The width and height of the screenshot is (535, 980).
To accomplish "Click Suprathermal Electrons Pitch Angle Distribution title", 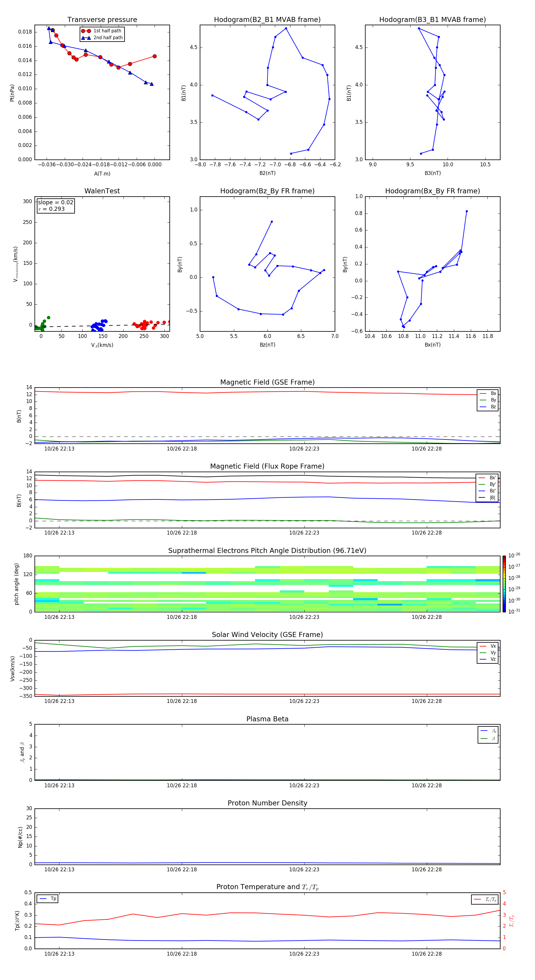I will (x=267, y=551).
